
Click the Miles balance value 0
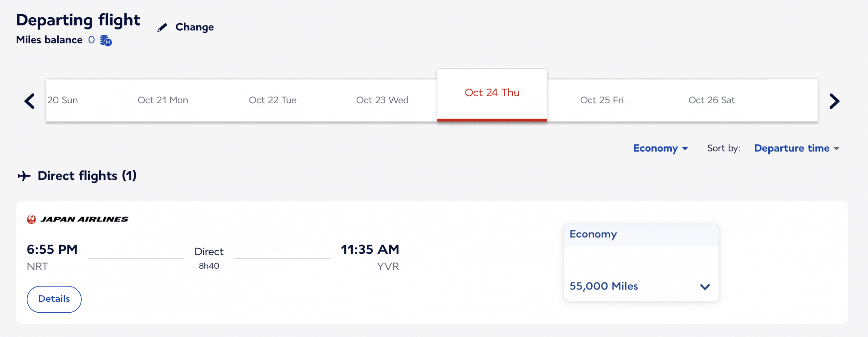(91, 40)
